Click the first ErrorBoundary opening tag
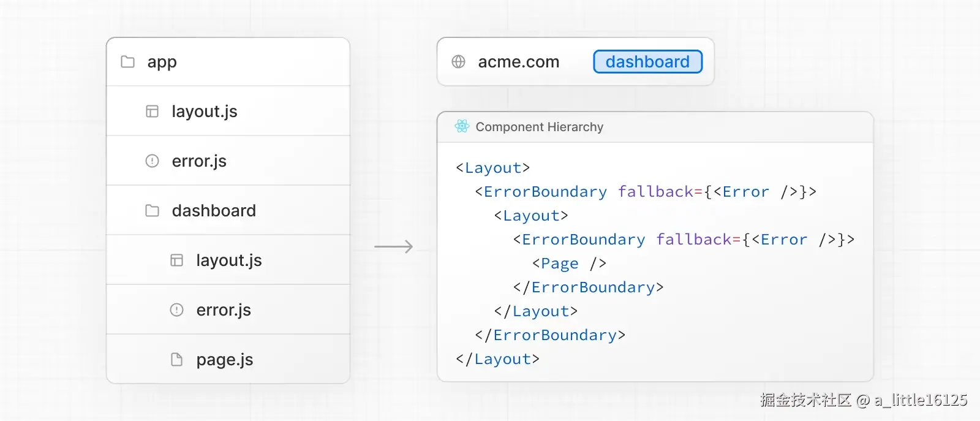The image size is (980, 421). coord(545,192)
